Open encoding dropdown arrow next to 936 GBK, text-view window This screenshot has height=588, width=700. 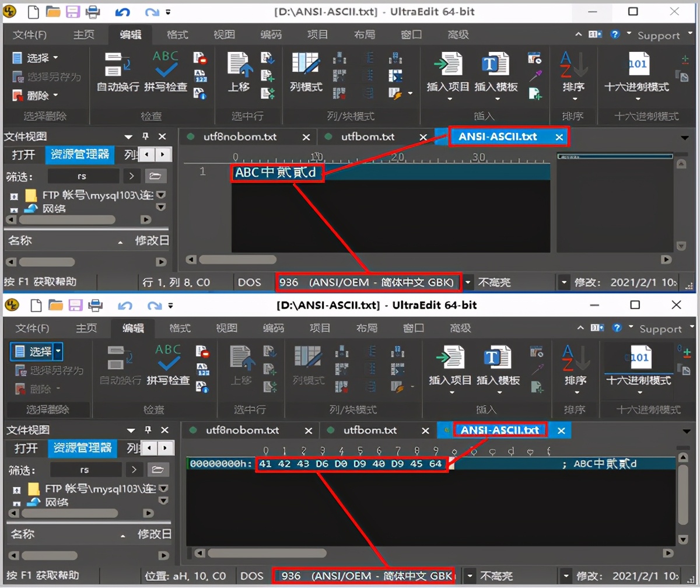(468, 282)
